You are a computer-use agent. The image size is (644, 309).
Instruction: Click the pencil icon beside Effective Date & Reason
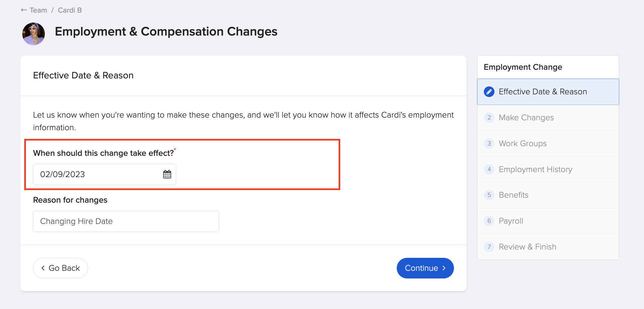click(x=488, y=92)
